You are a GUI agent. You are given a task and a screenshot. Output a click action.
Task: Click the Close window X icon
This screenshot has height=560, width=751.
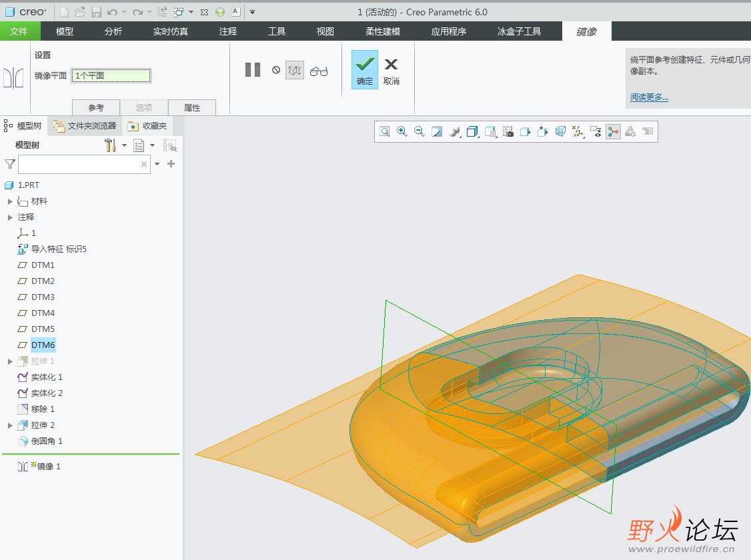pyautogui.click(x=205, y=12)
